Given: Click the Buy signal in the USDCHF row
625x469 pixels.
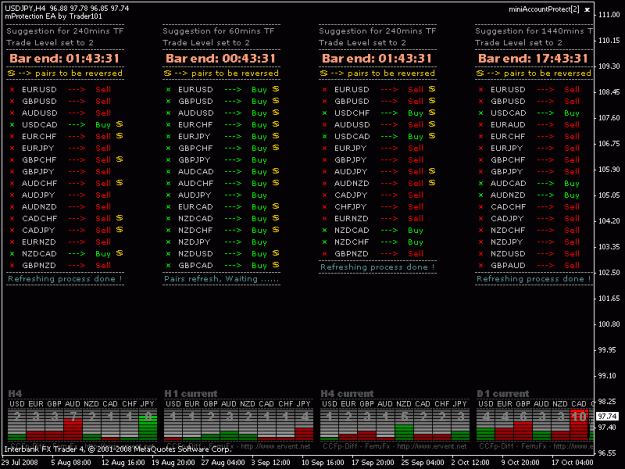Looking at the screenshot, I should 415,113.
